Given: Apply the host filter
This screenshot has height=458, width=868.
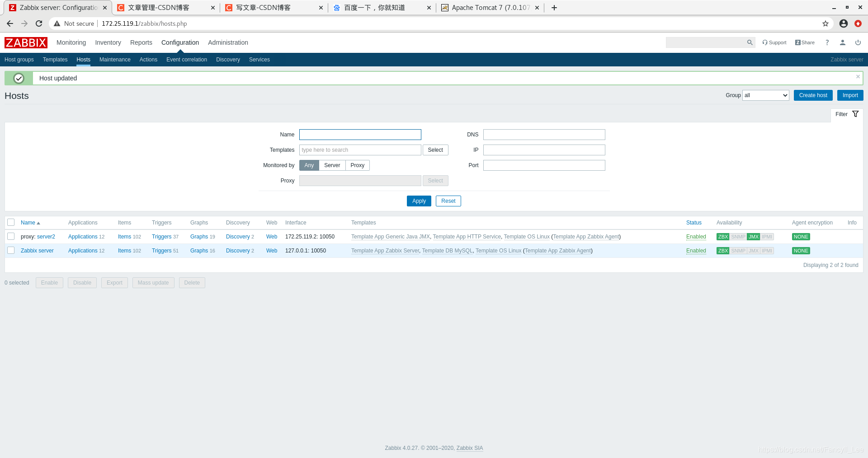Looking at the screenshot, I should 419,201.
